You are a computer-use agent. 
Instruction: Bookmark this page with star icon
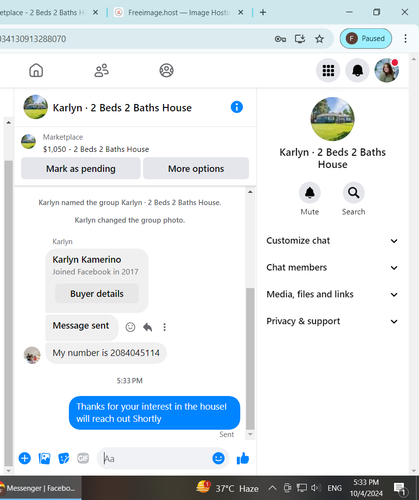pyautogui.click(x=319, y=39)
